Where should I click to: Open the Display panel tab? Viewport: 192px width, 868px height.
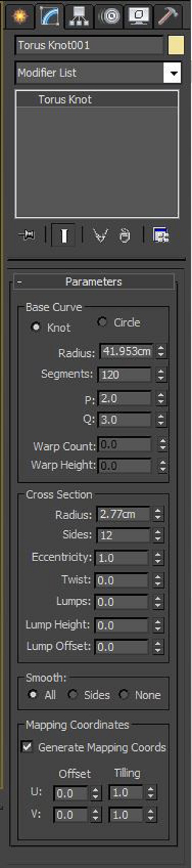(x=139, y=16)
